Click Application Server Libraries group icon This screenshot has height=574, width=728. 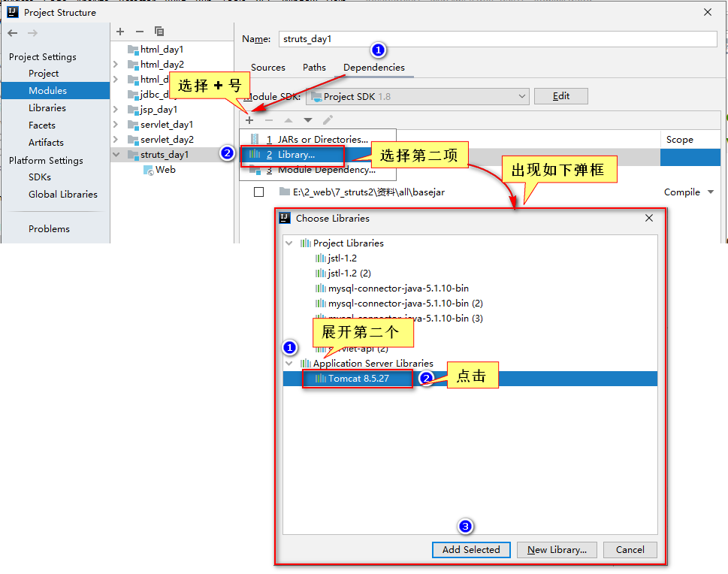coord(305,363)
